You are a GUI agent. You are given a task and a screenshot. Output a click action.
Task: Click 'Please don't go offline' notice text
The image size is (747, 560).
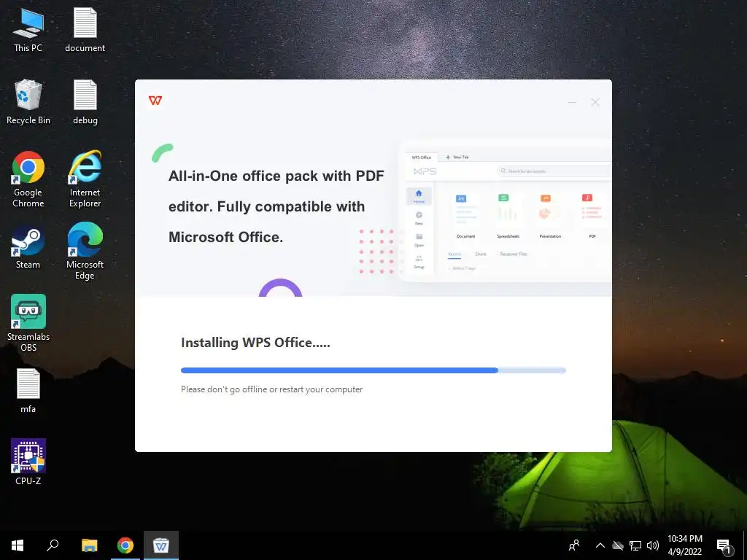(271, 389)
